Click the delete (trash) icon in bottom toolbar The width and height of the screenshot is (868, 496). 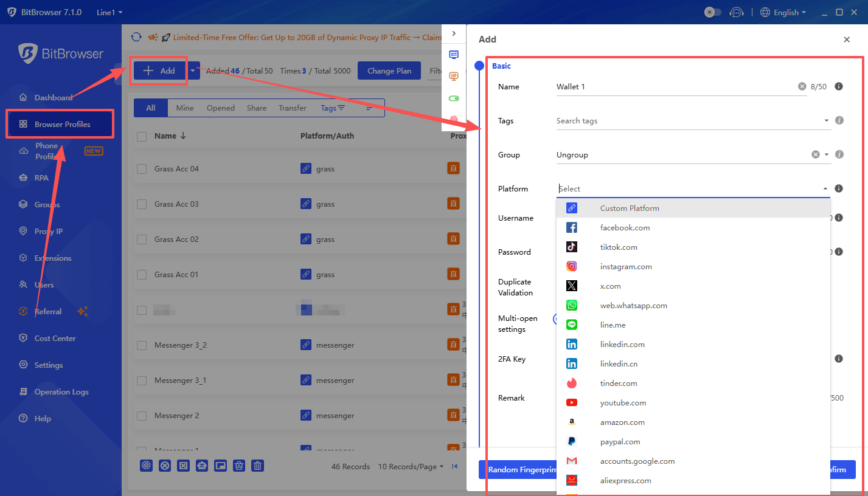click(x=257, y=466)
